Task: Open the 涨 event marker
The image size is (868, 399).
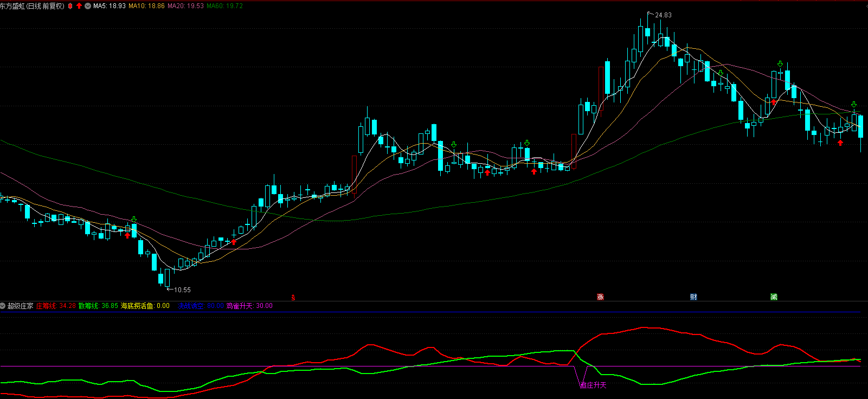Action: pos(600,297)
